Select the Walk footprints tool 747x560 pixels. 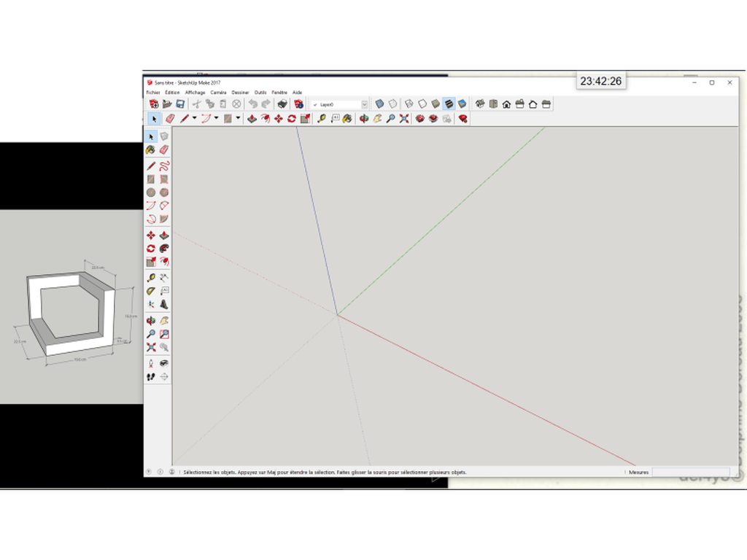[x=151, y=377]
